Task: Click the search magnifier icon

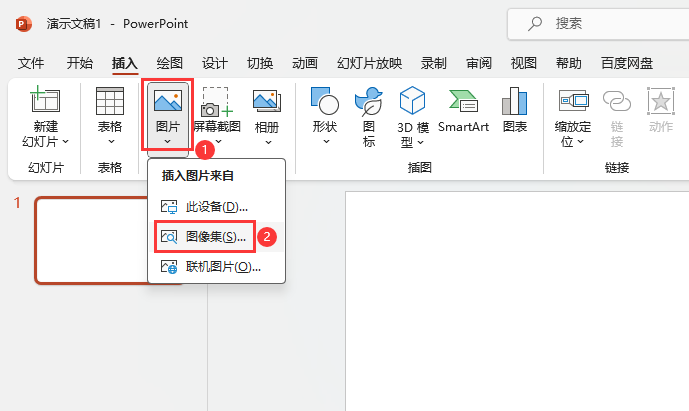Action: [x=535, y=23]
